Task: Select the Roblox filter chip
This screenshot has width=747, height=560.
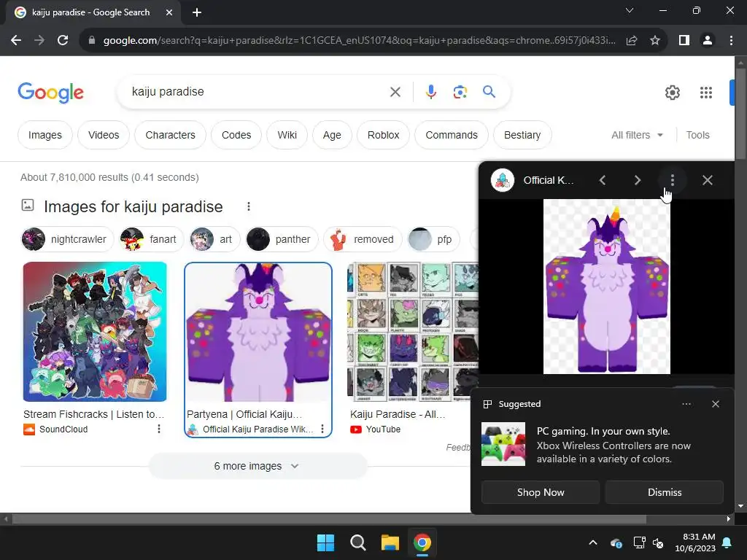Action: (x=383, y=135)
